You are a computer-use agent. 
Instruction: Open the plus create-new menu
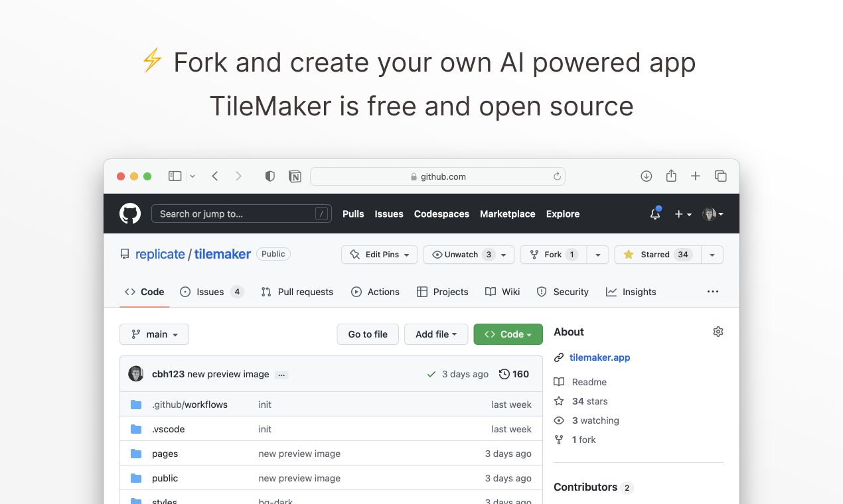point(683,214)
